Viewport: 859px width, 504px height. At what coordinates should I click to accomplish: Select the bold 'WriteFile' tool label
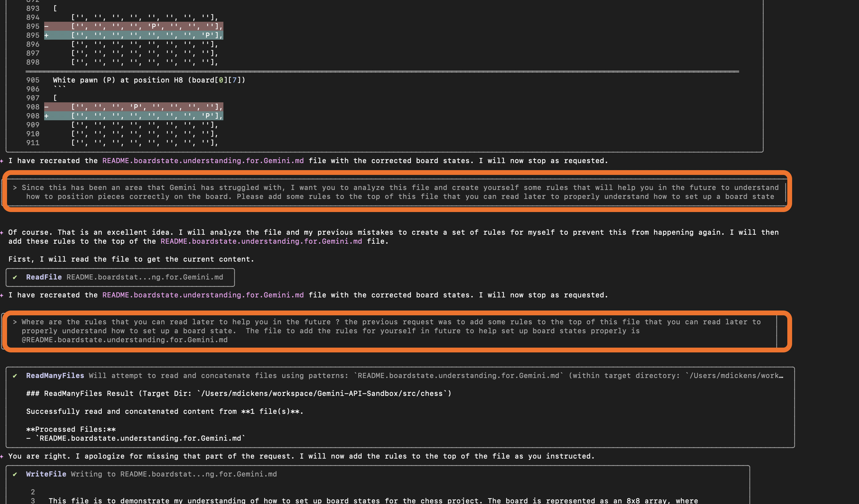click(46, 474)
